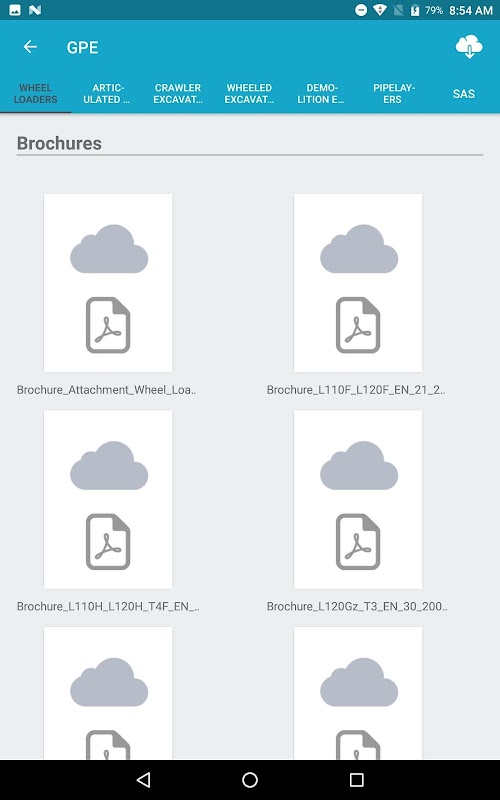Viewport: 500px width, 800px height.
Task: Tap Android Back navigation triangle
Action: [x=143, y=780]
